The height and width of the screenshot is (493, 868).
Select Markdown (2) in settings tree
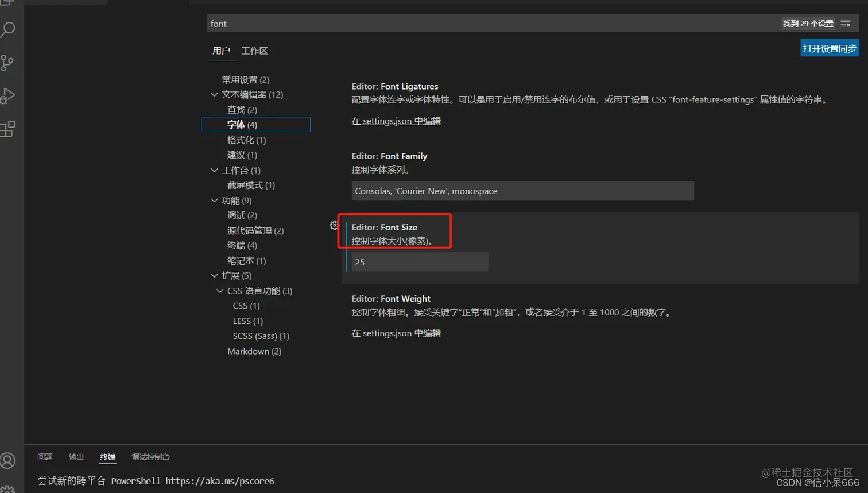click(x=254, y=351)
